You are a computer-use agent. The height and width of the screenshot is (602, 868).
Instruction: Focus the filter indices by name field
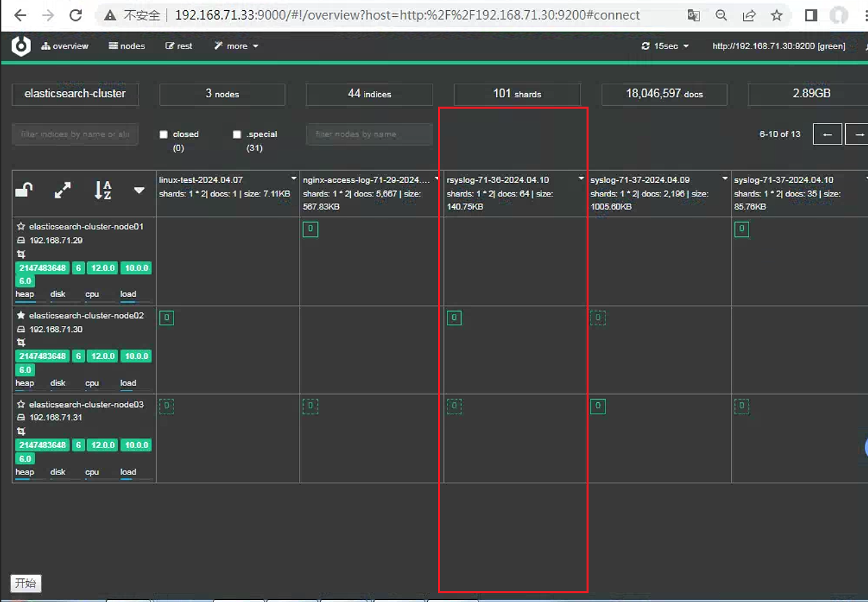pos(75,134)
